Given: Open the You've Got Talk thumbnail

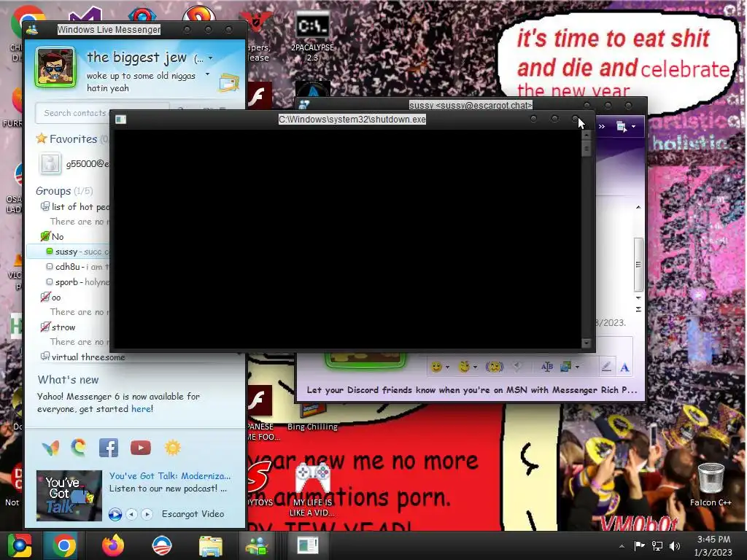Looking at the screenshot, I should [x=69, y=495].
